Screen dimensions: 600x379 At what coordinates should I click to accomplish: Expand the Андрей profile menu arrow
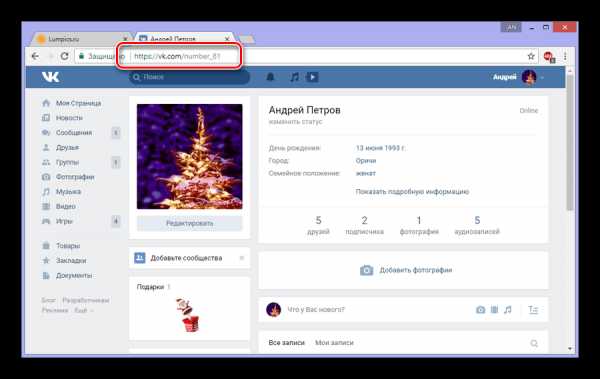pos(542,78)
